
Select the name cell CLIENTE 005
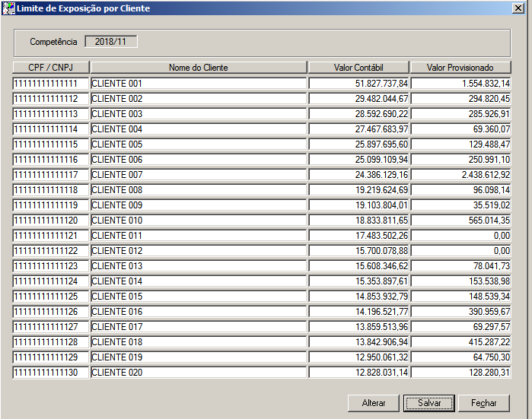[199, 144]
